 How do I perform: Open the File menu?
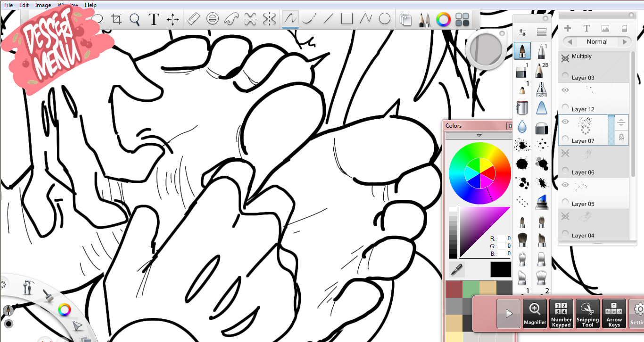(x=8, y=5)
